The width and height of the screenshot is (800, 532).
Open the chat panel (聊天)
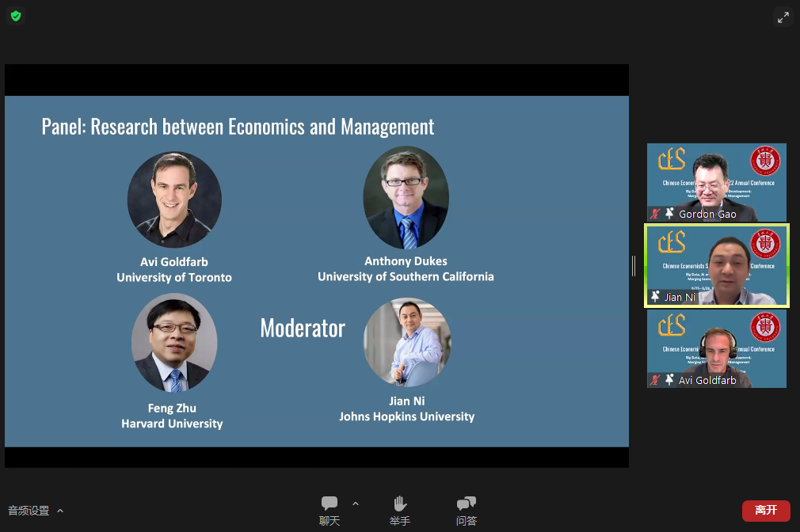coord(329,510)
